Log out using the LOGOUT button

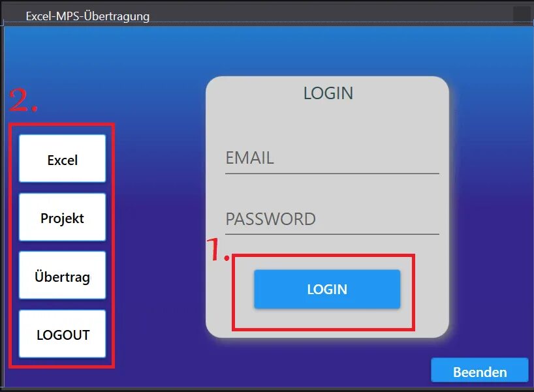pyautogui.click(x=62, y=334)
